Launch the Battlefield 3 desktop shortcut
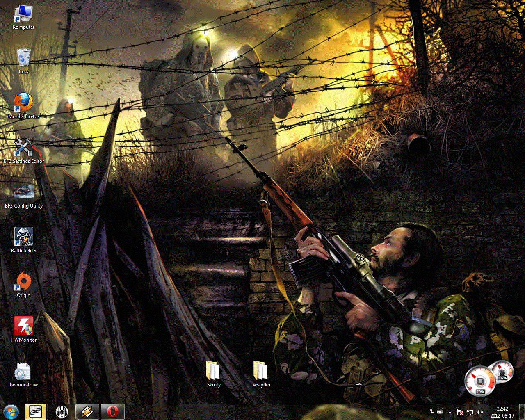This screenshot has height=420, width=525. 23,240
